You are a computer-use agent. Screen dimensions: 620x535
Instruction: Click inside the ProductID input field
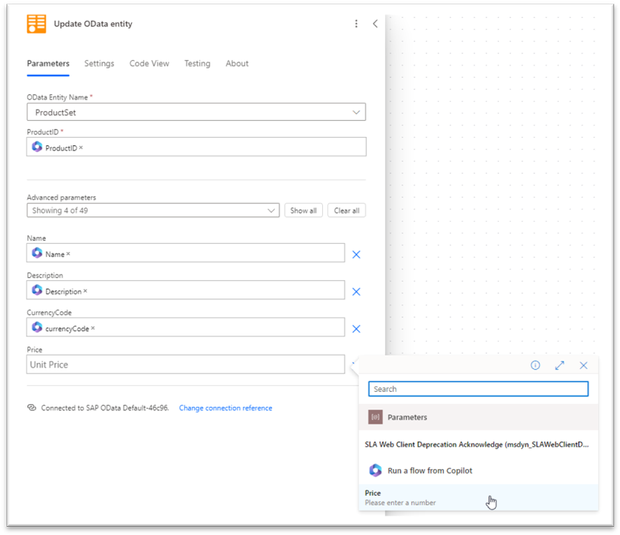coord(196,147)
